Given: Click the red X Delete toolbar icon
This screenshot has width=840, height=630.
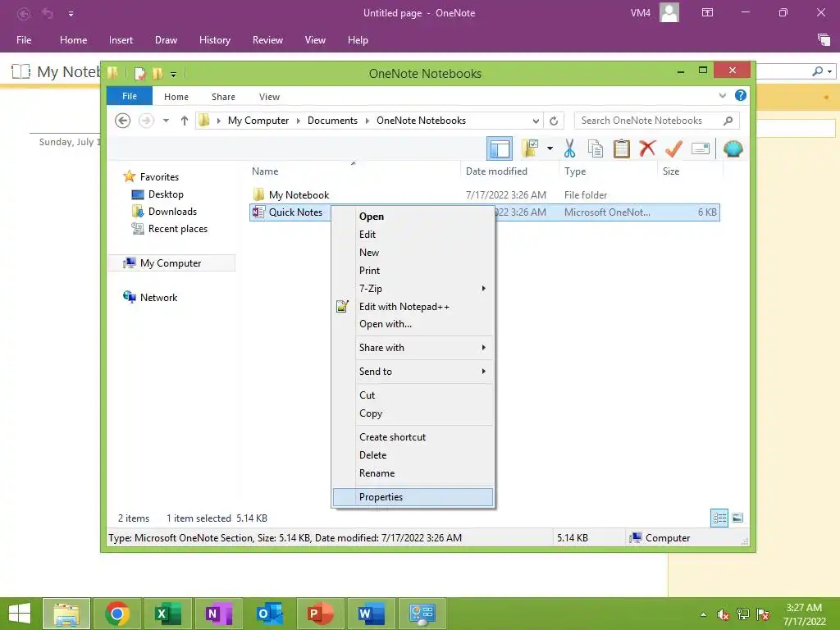Looking at the screenshot, I should [x=647, y=148].
